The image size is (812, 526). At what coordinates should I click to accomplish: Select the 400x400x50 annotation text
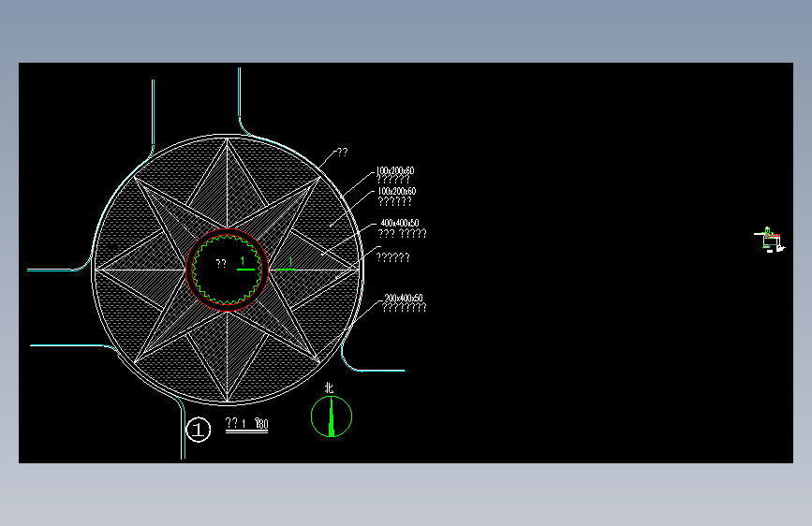tap(400, 223)
